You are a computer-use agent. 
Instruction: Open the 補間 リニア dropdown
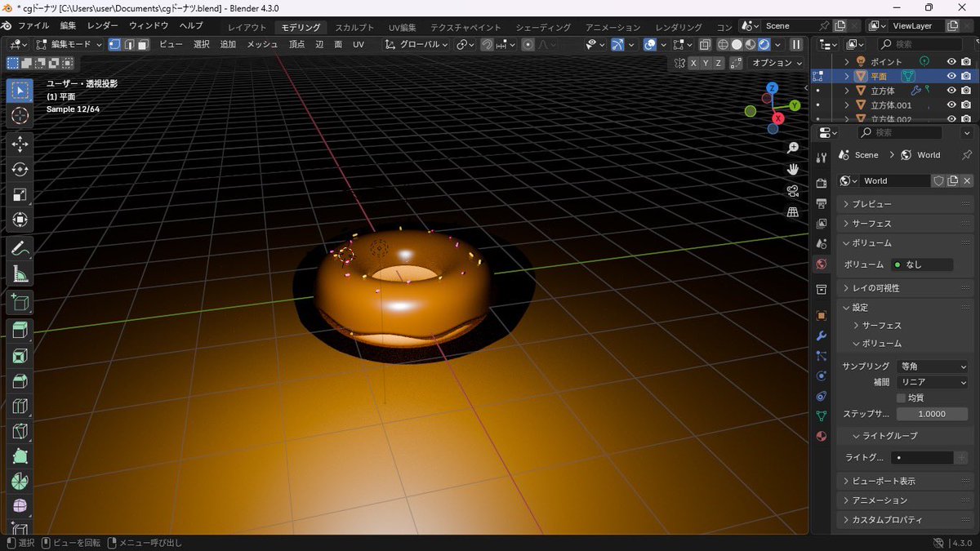(932, 382)
